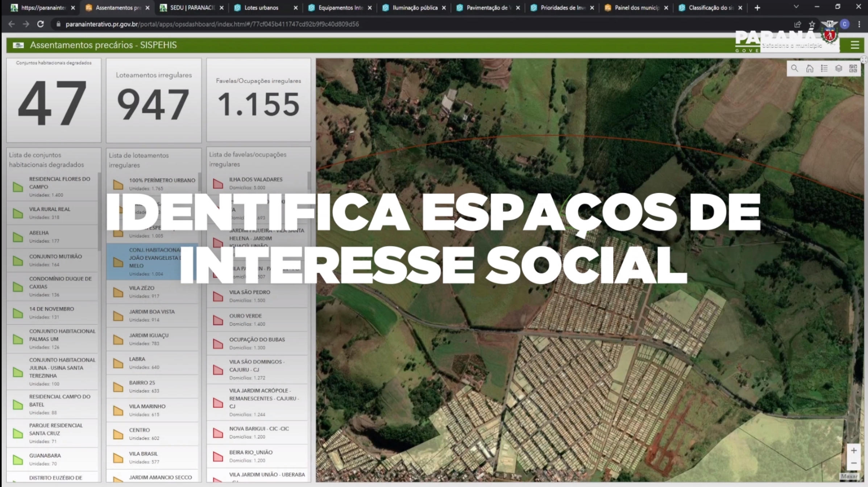The height and width of the screenshot is (487, 868).
Task: Switch to the Iluminação pública tab
Action: 415,8
